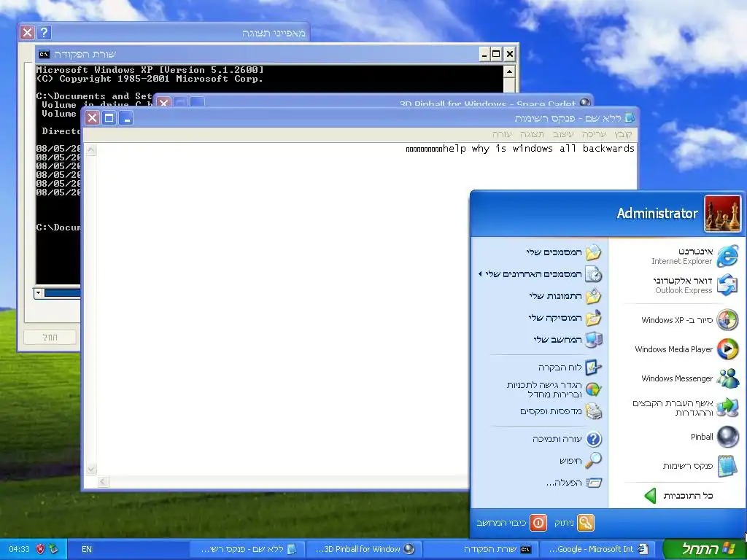
Task: Click the Notepad text line 'help why is windows all backwards'
Action: pos(538,149)
